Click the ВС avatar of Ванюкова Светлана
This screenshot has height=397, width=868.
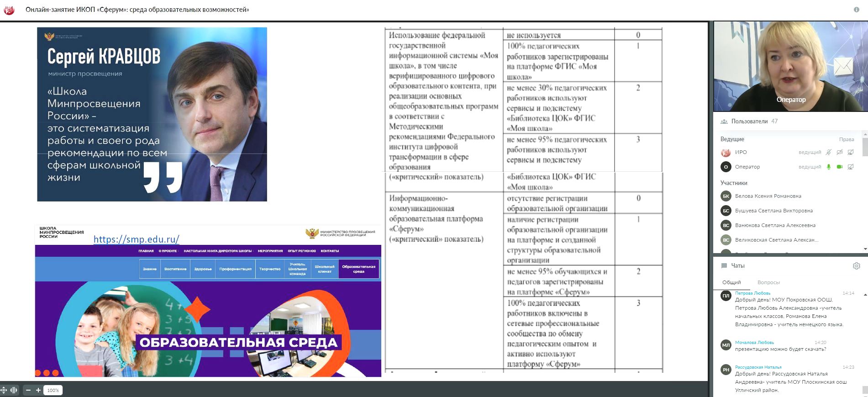coord(726,225)
